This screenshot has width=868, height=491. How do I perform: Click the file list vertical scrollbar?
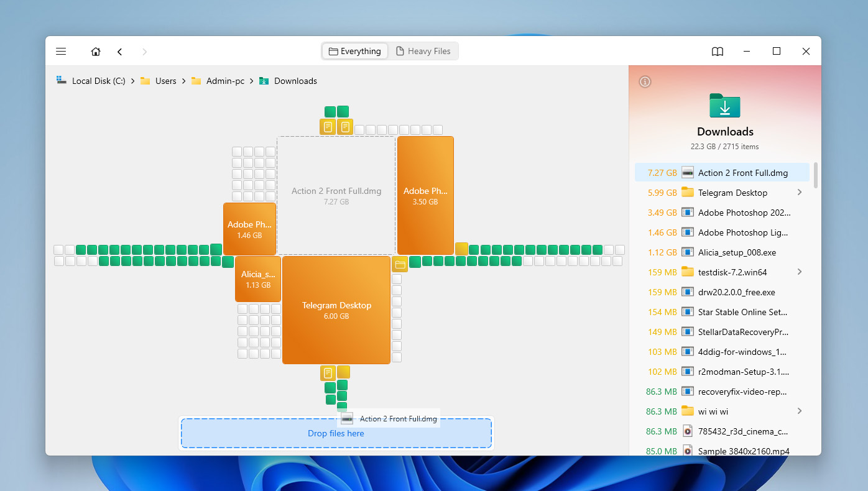coord(816,175)
